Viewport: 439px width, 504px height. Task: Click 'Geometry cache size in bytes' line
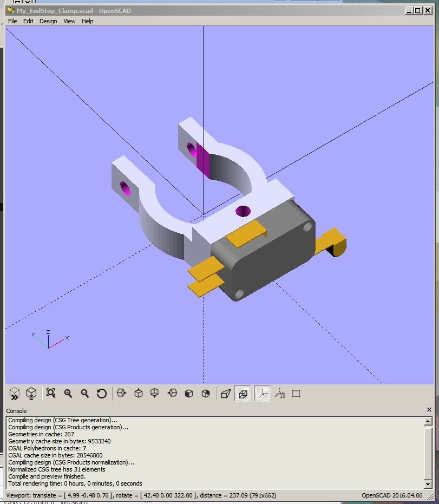tap(60, 441)
